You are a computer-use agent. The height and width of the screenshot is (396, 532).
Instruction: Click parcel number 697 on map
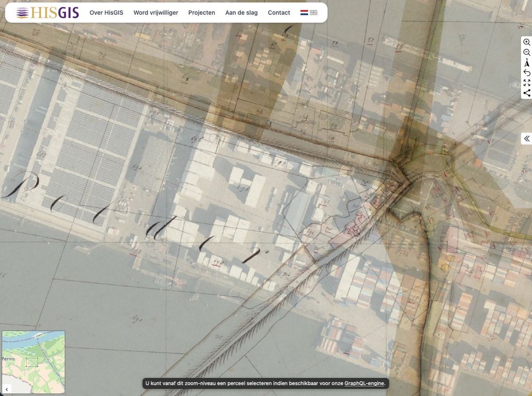(280, 163)
